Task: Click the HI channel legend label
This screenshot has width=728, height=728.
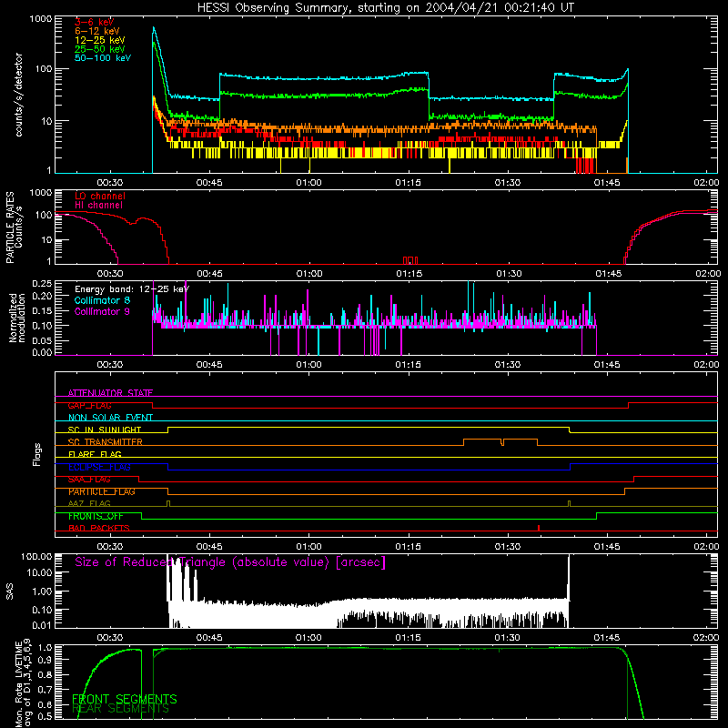Action: [x=98, y=206]
